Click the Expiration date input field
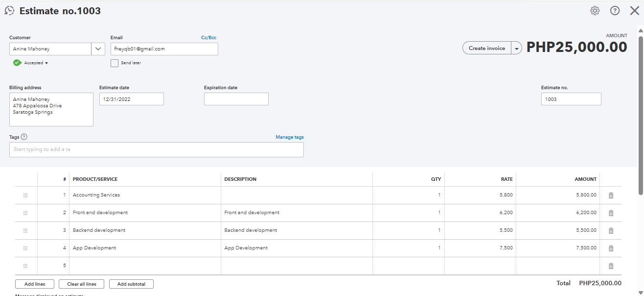Image resolution: width=644 pixels, height=296 pixels. pos(236,99)
